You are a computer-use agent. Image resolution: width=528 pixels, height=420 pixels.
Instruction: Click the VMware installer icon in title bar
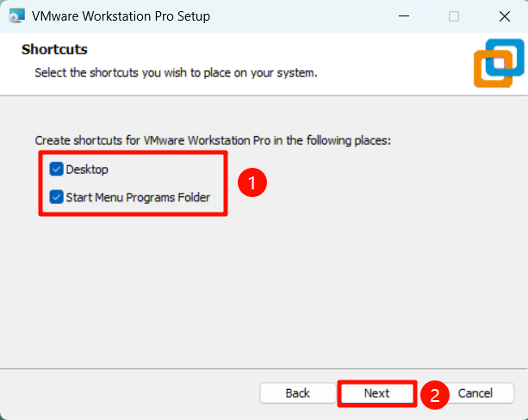click(x=16, y=16)
